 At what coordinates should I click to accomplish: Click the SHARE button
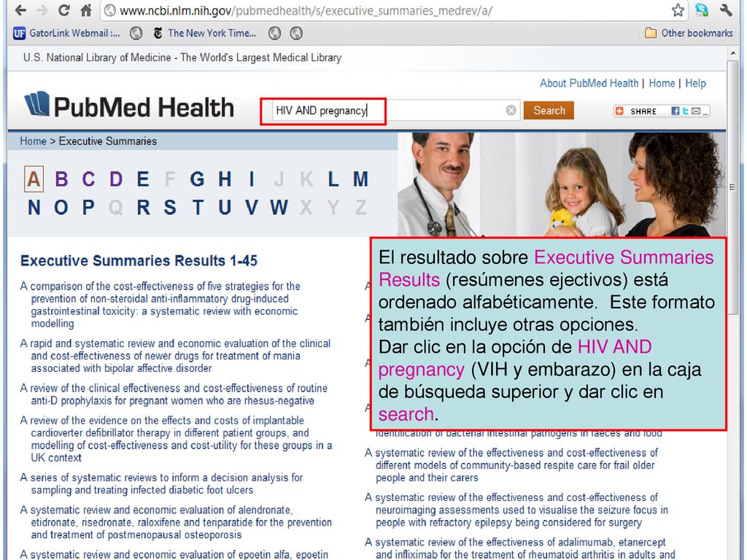click(x=637, y=111)
